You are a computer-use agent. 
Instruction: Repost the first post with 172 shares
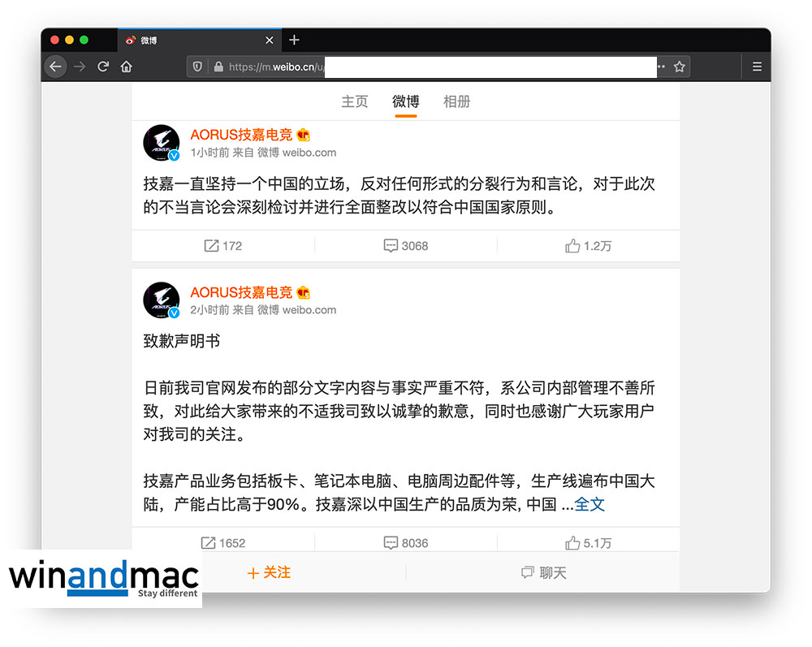tap(223, 246)
